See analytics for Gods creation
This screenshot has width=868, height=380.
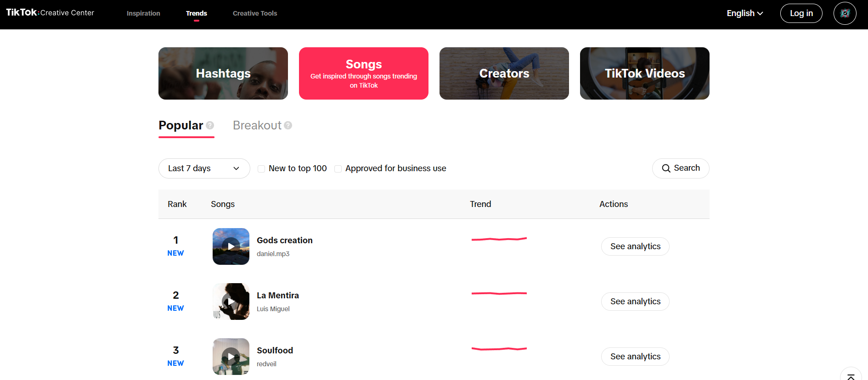[635, 246]
